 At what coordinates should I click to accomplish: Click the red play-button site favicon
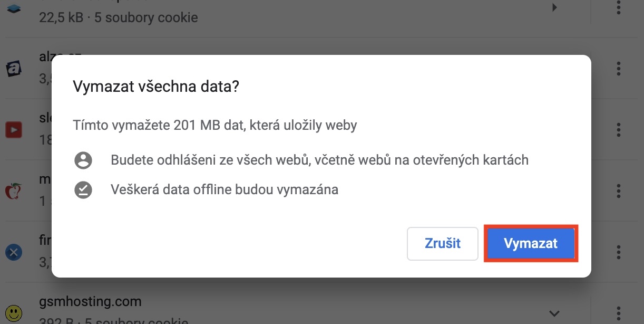(x=14, y=129)
